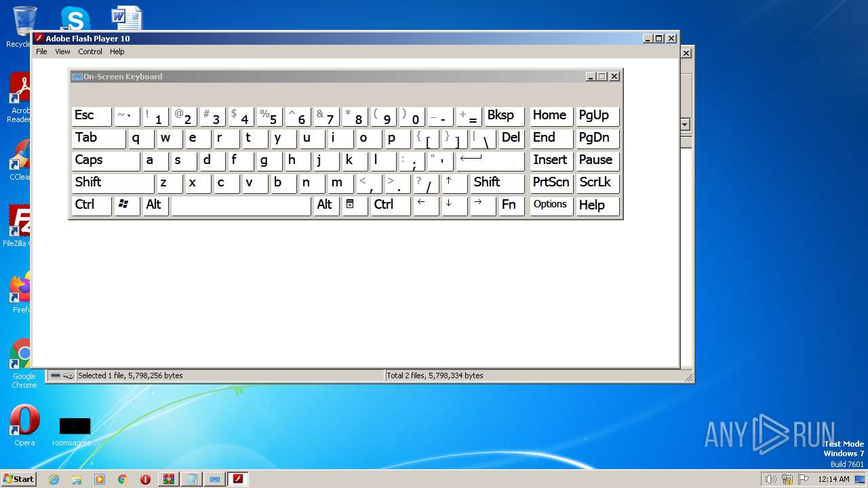The height and width of the screenshot is (488, 868).
Task: Open the View menu in Flash Player
Action: click(62, 52)
